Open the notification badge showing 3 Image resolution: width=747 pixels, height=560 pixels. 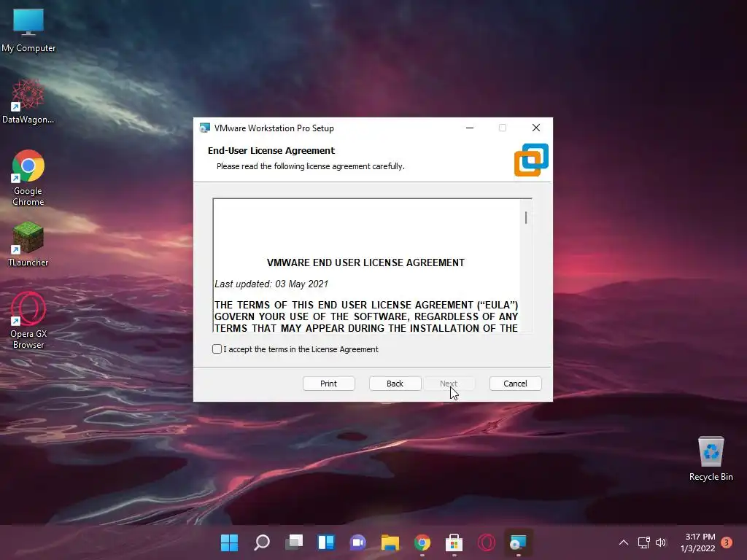point(727,542)
